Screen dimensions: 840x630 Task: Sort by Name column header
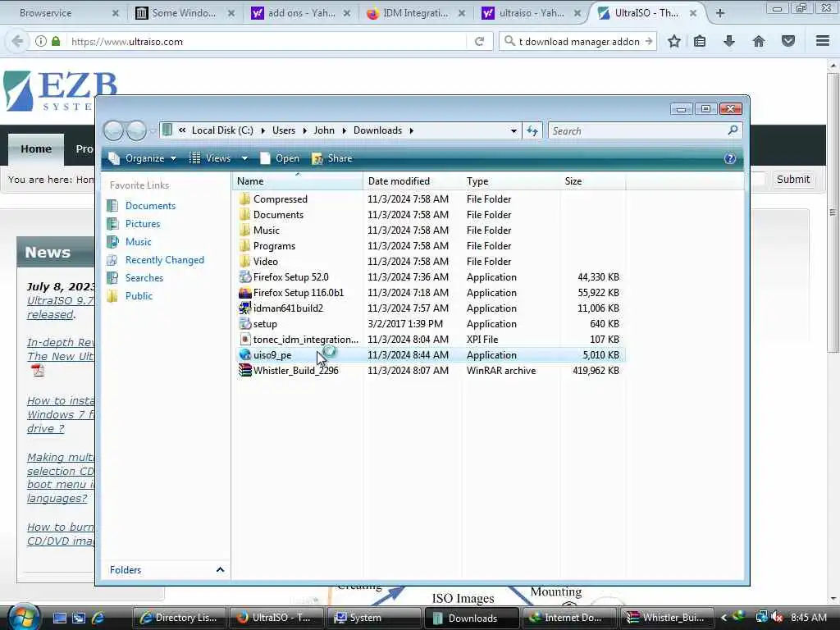pyautogui.click(x=297, y=181)
